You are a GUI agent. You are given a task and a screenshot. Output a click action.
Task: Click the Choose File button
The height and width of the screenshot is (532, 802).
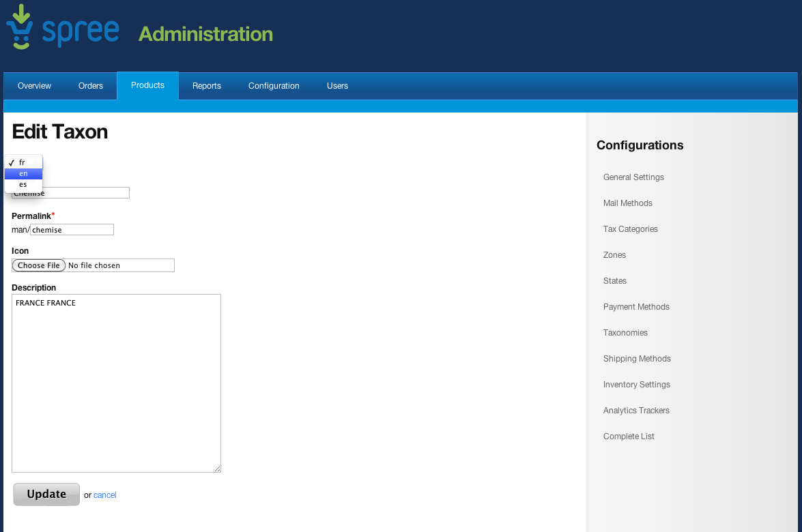click(39, 265)
